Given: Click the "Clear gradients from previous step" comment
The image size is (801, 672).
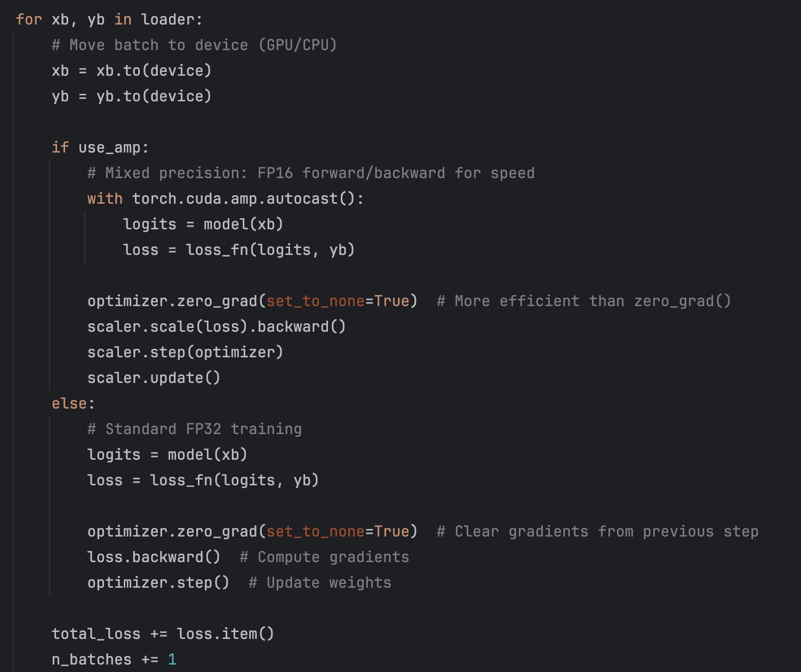Looking at the screenshot, I should coord(597,532).
